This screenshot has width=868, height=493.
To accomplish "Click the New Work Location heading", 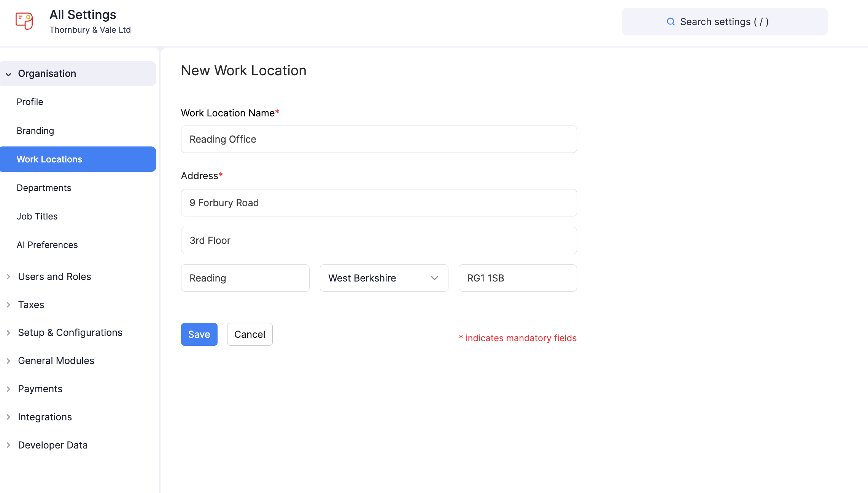I will [x=244, y=71].
